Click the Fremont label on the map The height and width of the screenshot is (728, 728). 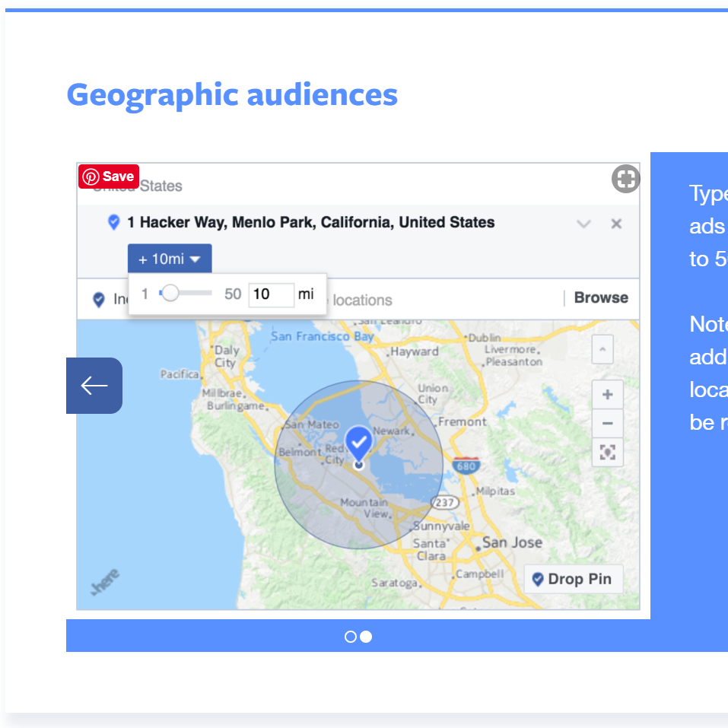click(462, 421)
